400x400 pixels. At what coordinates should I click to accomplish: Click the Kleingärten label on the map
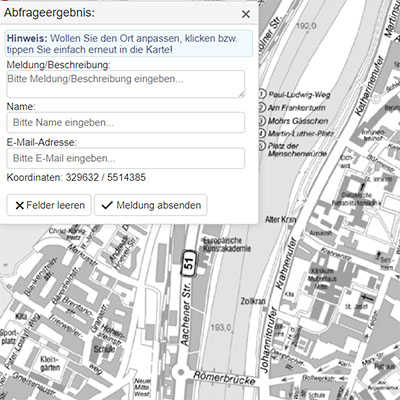(50, 364)
